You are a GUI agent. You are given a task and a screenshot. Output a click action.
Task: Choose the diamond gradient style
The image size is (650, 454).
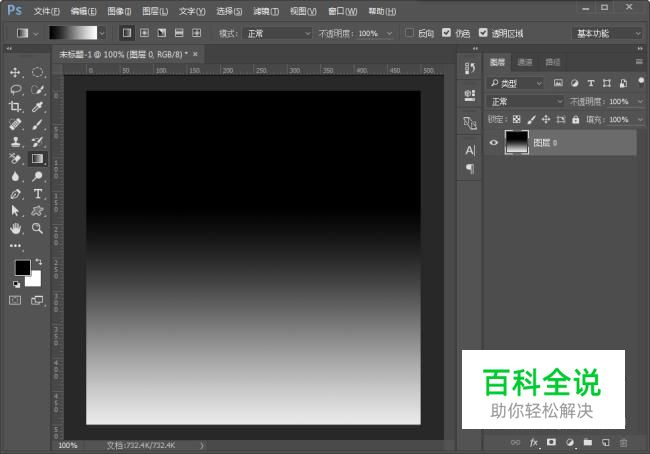196,33
